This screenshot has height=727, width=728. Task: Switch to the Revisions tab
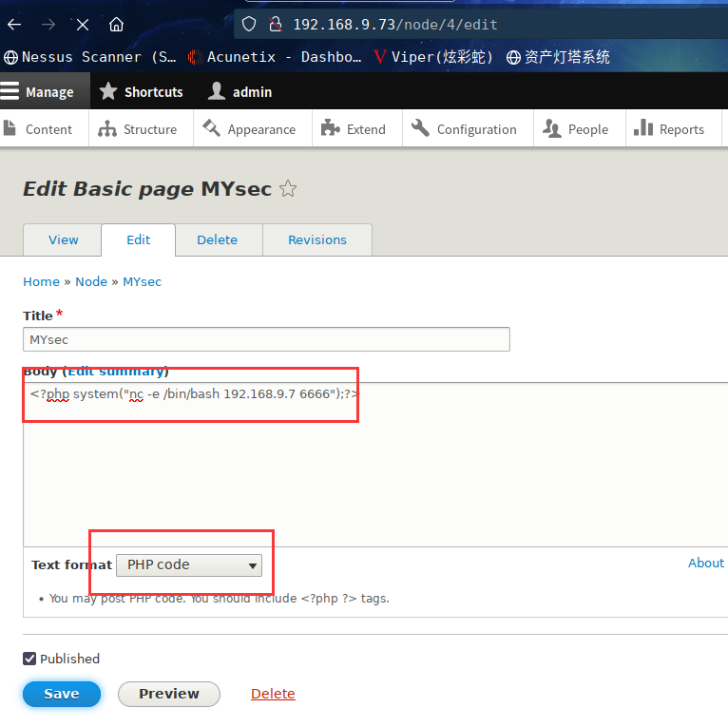(x=317, y=240)
